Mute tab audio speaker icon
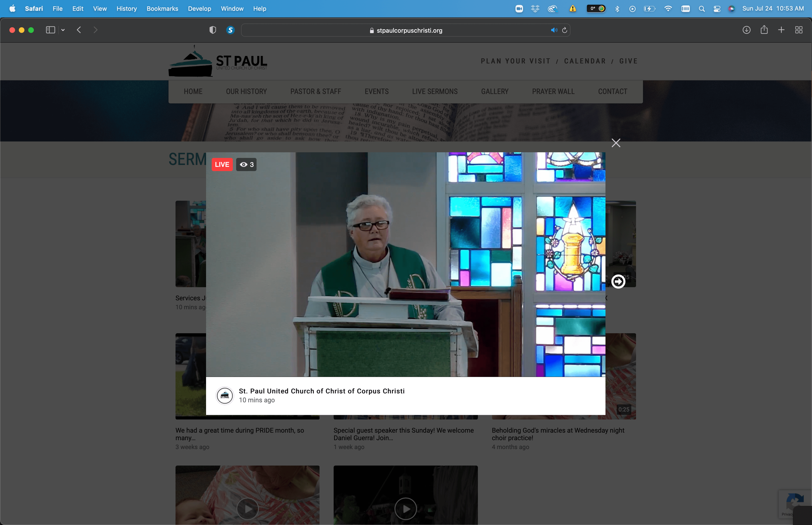Viewport: 812px width, 525px height. click(x=554, y=30)
